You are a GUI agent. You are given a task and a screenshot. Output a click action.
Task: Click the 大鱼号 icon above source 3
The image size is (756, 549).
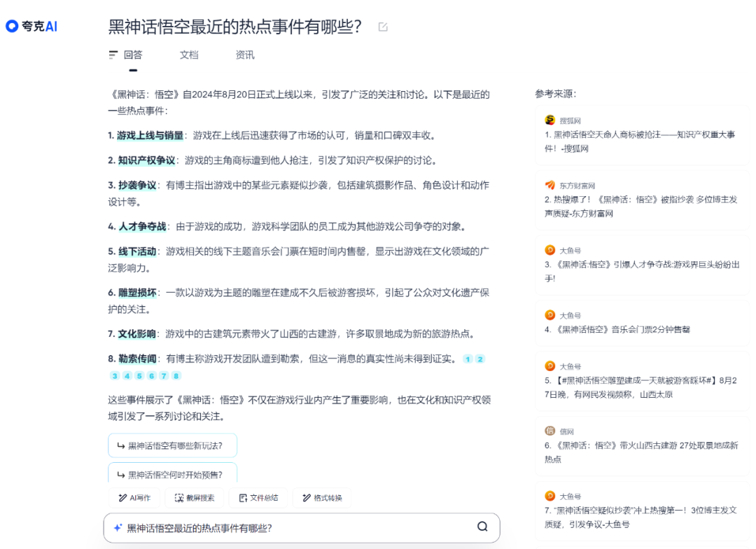click(x=549, y=250)
